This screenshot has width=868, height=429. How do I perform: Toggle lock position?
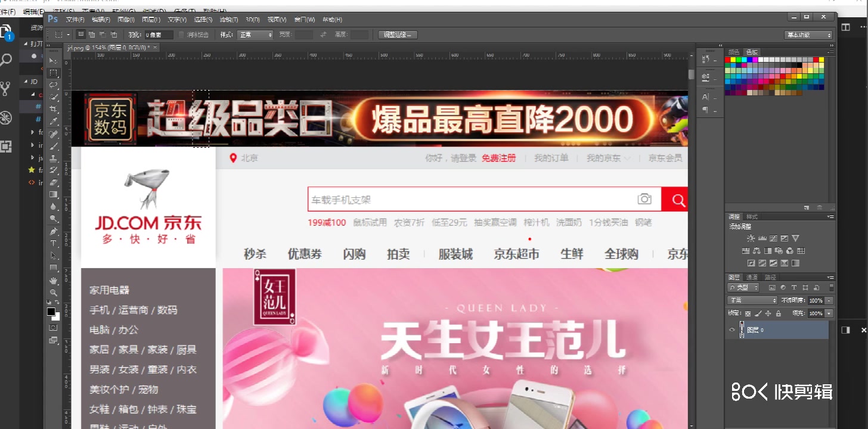point(768,313)
